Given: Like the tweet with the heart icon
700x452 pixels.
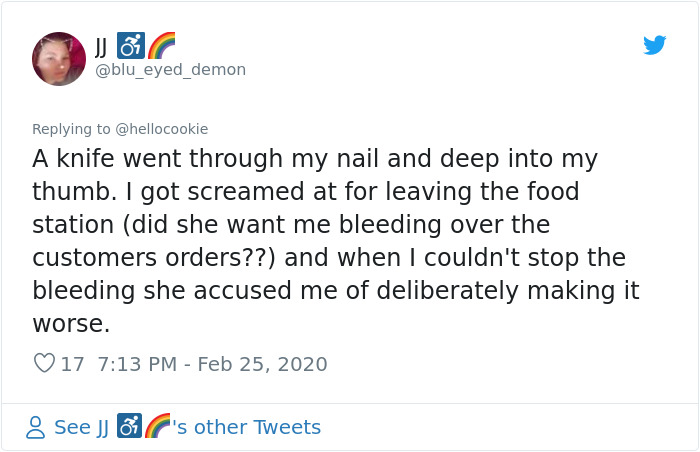Looking at the screenshot, I should click(x=44, y=364).
